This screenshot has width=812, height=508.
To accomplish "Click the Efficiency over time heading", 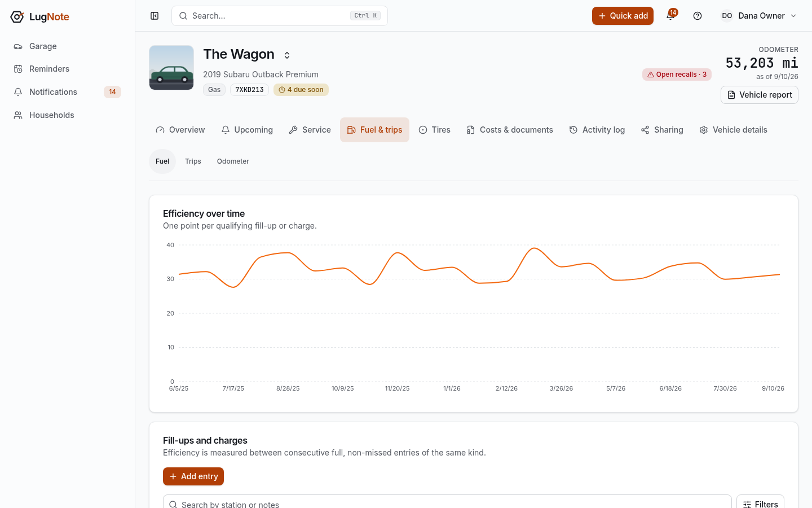I will [x=204, y=213].
